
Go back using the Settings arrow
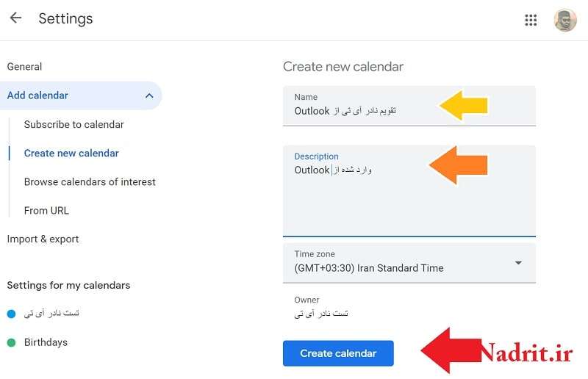click(x=15, y=18)
